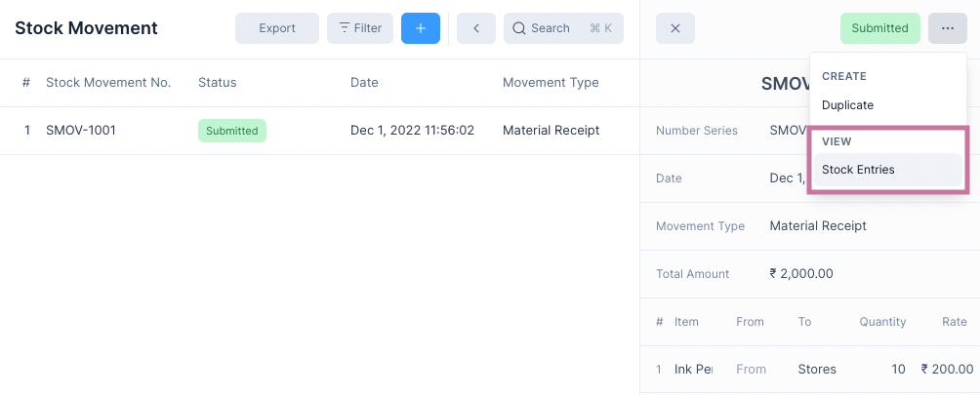Screen dimensions: 980x395
Task: Select Duplicate from the Create menu
Action: (847, 105)
